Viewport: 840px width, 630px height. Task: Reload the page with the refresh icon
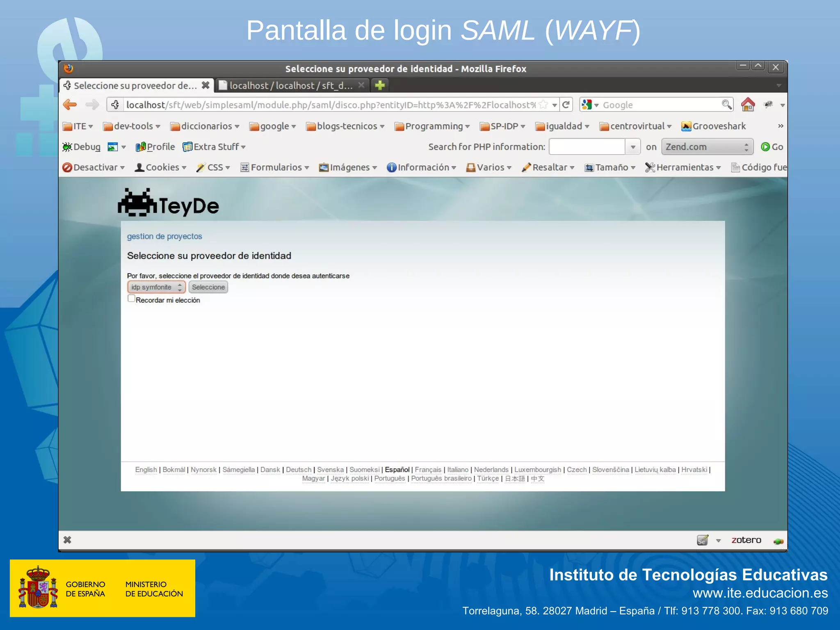566,105
